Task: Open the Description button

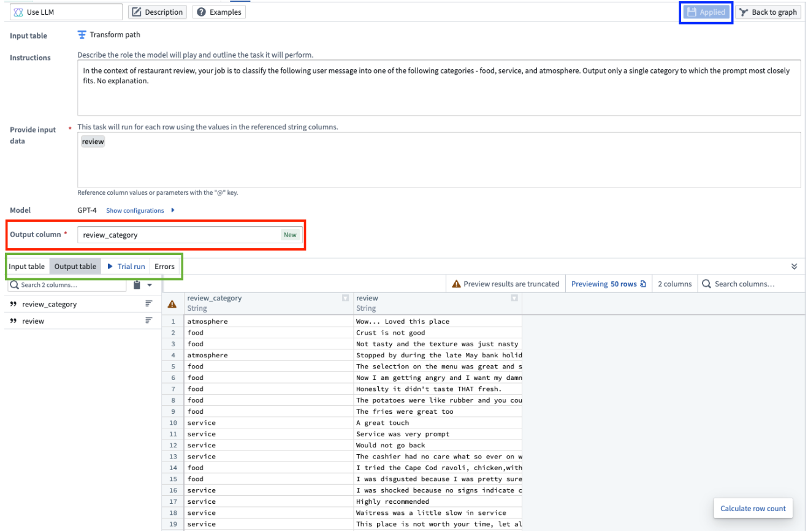Action: pos(157,12)
